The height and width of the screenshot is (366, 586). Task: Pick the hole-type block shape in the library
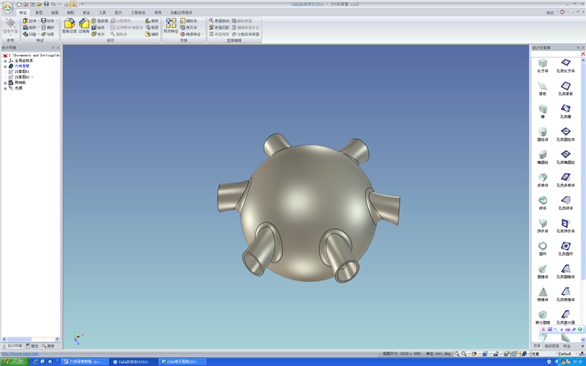565,65
